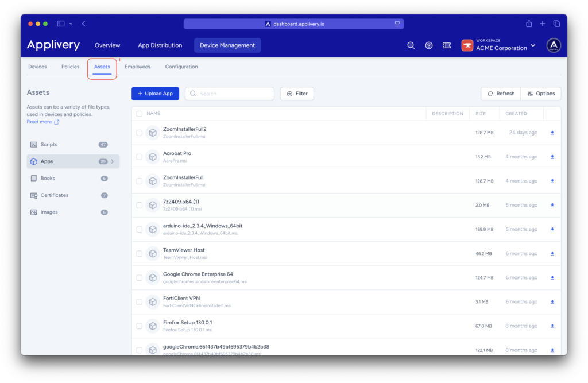The height and width of the screenshot is (383, 588).
Task: Switch to the Employees tab
Action: [138, 67]
